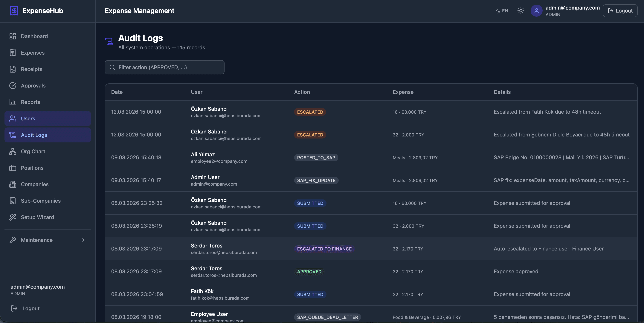Click the Audit Logs scroll icon in sidebar

click(x=13, y=135)
